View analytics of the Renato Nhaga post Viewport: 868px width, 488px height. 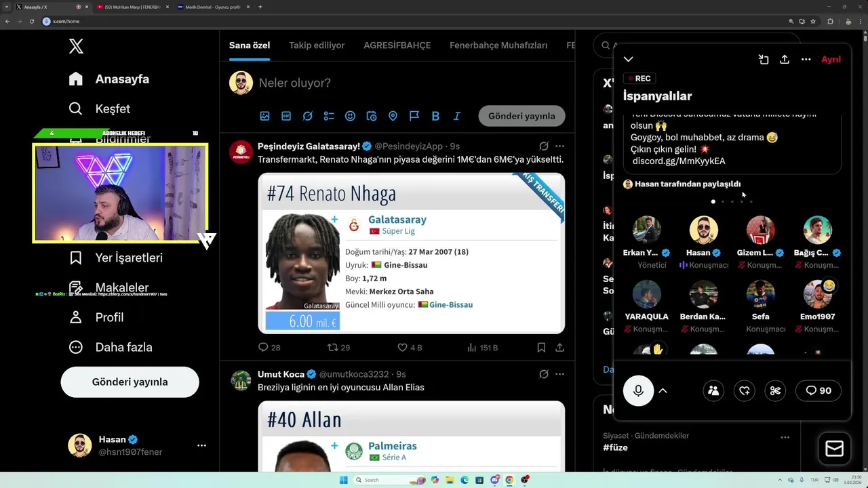pyautogui.click(x=482, y=347)
